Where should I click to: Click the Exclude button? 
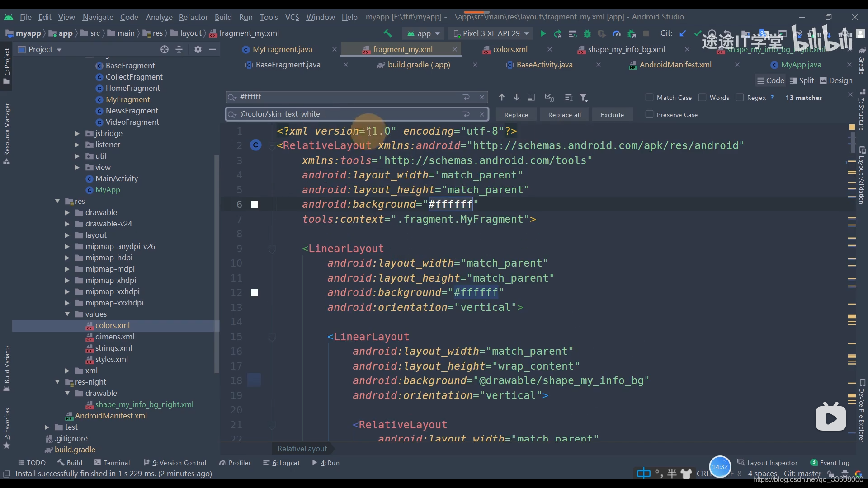tap(612, 115)
